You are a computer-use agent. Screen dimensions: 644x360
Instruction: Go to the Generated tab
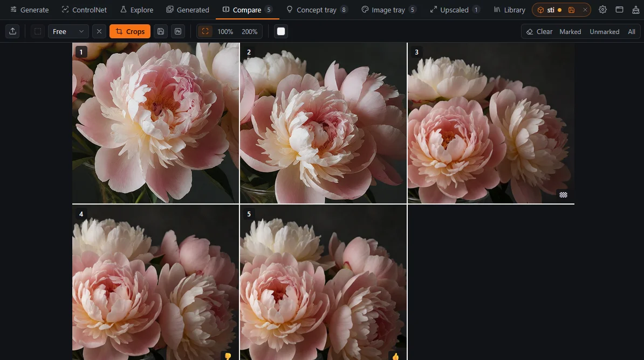point(188,10)
